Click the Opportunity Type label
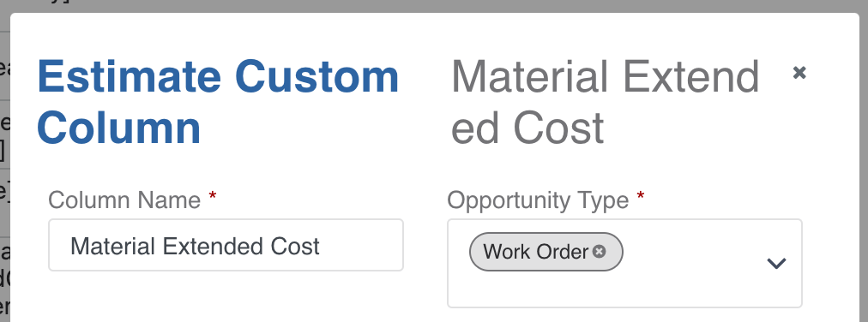868x322 pixels. point(538,200)
